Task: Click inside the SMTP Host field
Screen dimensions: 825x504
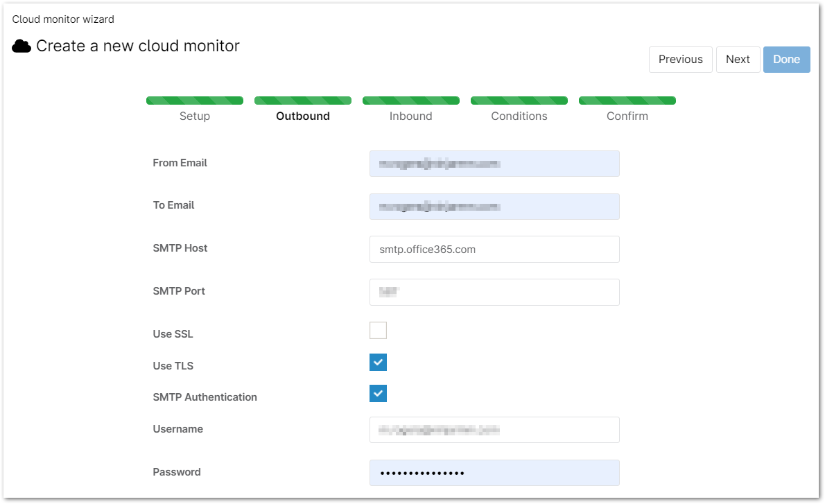Action: point(494,249)
